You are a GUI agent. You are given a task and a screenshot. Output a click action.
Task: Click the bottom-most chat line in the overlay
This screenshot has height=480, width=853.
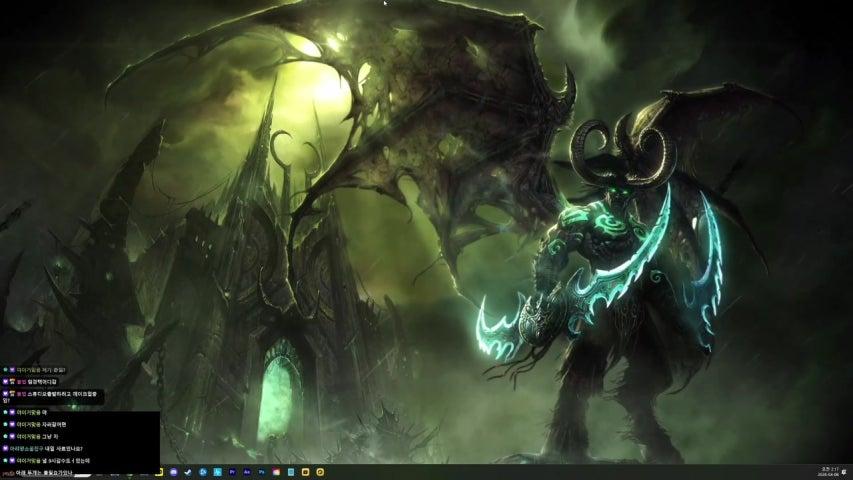(45, 472)
